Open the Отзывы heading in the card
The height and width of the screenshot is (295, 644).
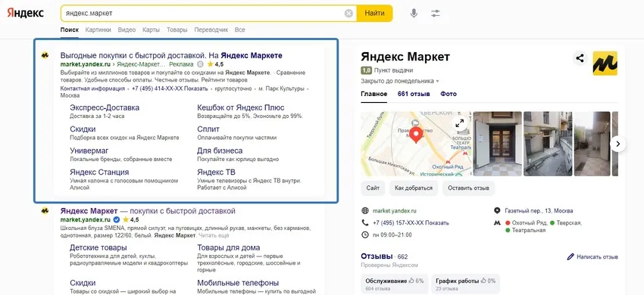tap(377, 256)
